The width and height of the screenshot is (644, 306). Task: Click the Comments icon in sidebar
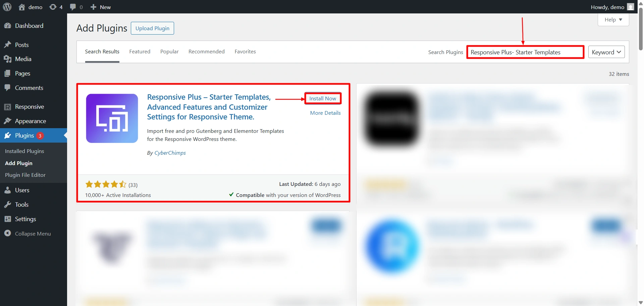(7, 88)
